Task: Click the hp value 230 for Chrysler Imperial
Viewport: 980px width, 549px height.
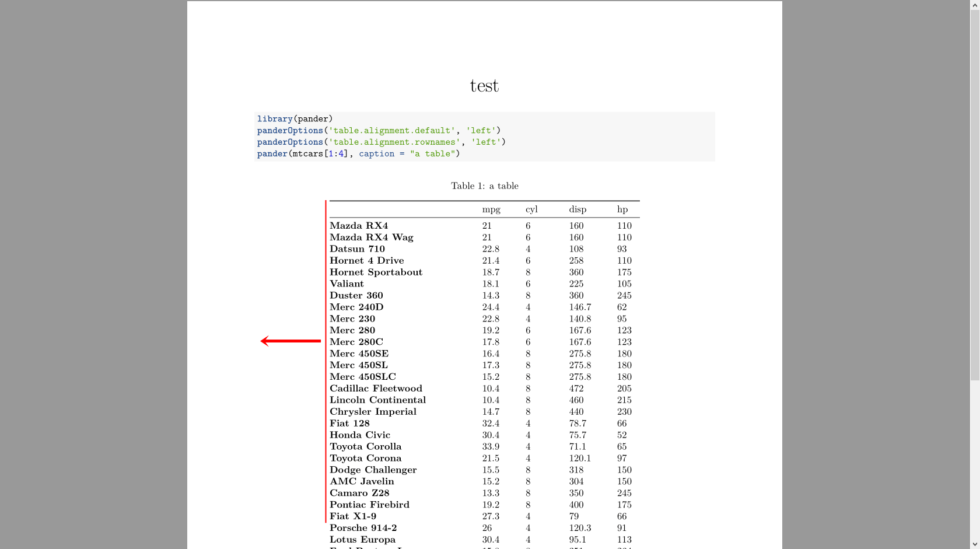Action: pyautogui.click(x=624, y=412)
